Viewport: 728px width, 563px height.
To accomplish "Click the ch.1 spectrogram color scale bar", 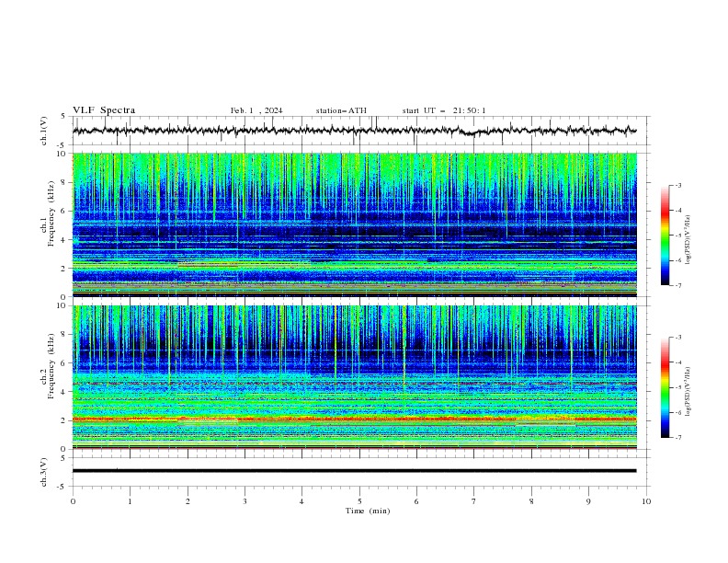I will point(665,236).
